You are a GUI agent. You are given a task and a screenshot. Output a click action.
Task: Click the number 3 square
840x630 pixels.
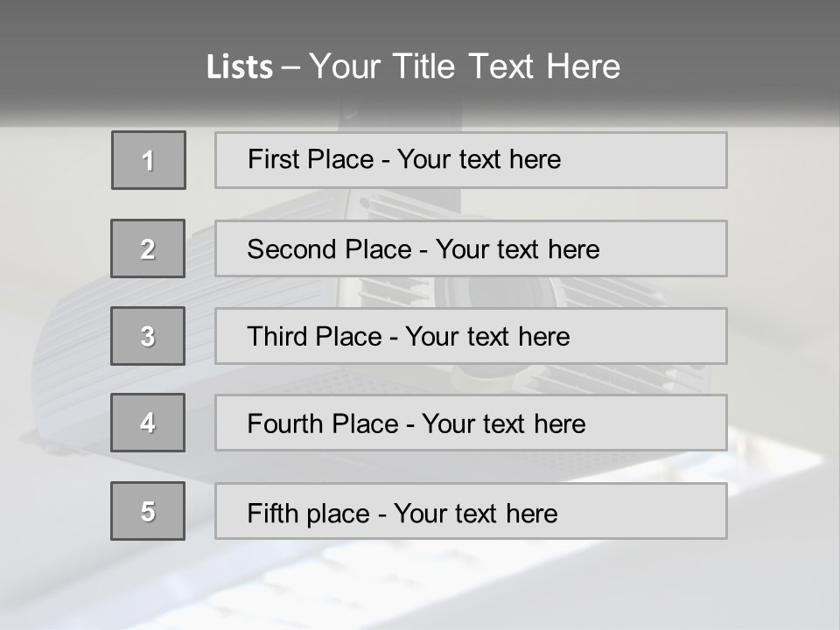point(148,336)
